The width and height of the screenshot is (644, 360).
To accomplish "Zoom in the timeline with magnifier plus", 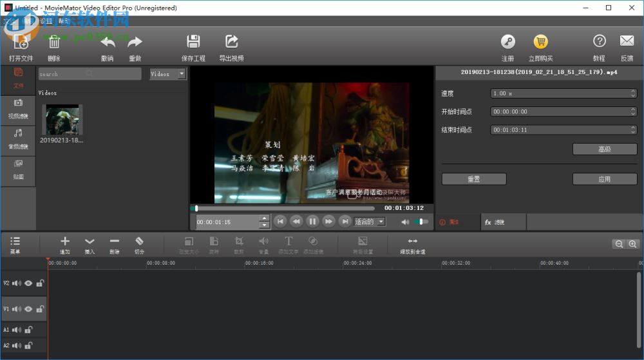I will pyautogui.click(x=632, y=244).
